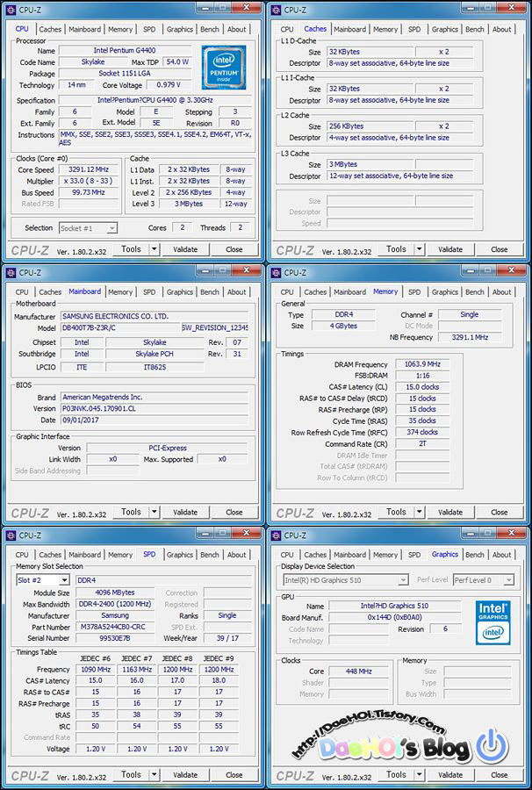532x790 pixels.
Task: Select Mainboard tab in the Graphics window
Action: pyautogui.click(x=349, y=555)
